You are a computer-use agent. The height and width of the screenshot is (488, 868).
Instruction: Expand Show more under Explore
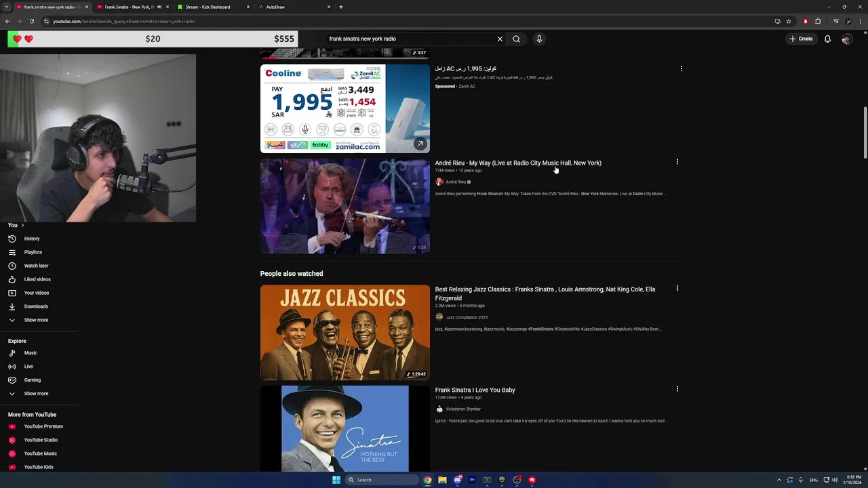tap(36, 394)
